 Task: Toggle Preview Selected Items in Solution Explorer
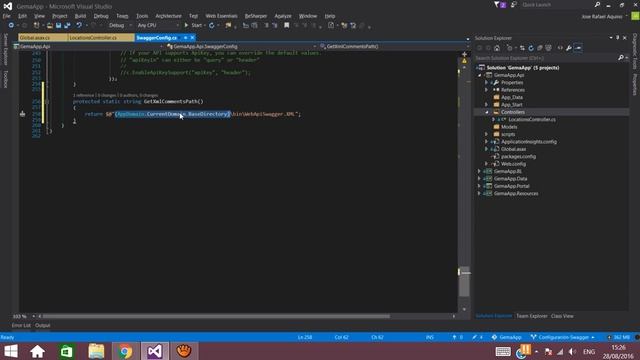point(578,48)
